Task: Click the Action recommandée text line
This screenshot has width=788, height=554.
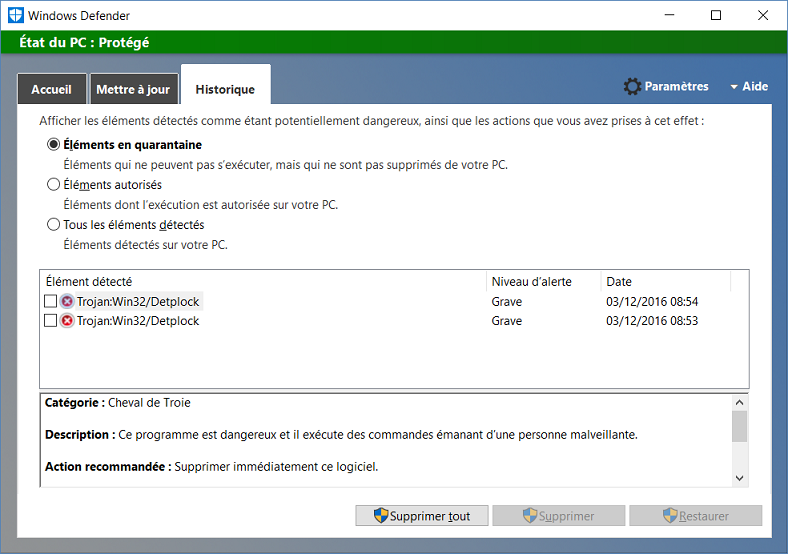Action: 212,467
